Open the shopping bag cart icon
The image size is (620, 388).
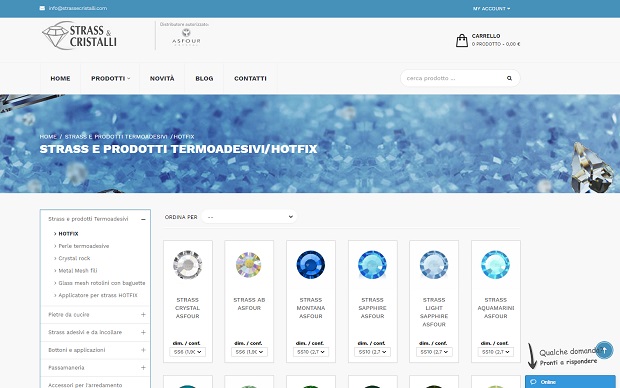pos(461,40)
